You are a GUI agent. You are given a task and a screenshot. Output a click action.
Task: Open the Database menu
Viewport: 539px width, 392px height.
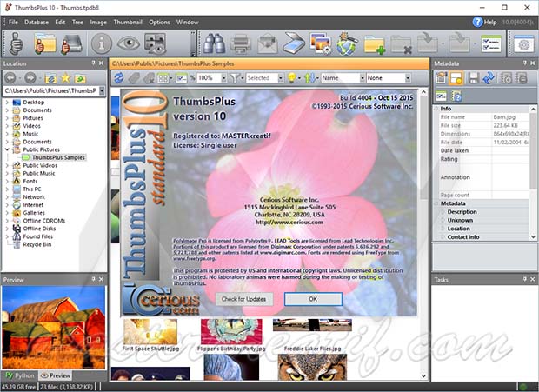(x=37, y=22)
